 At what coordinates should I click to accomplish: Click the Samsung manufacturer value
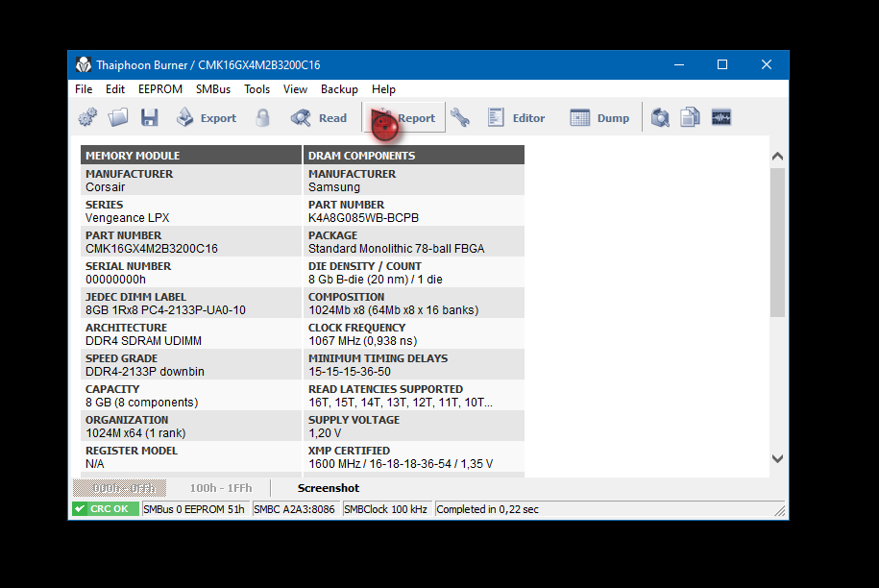pos(334,187)
